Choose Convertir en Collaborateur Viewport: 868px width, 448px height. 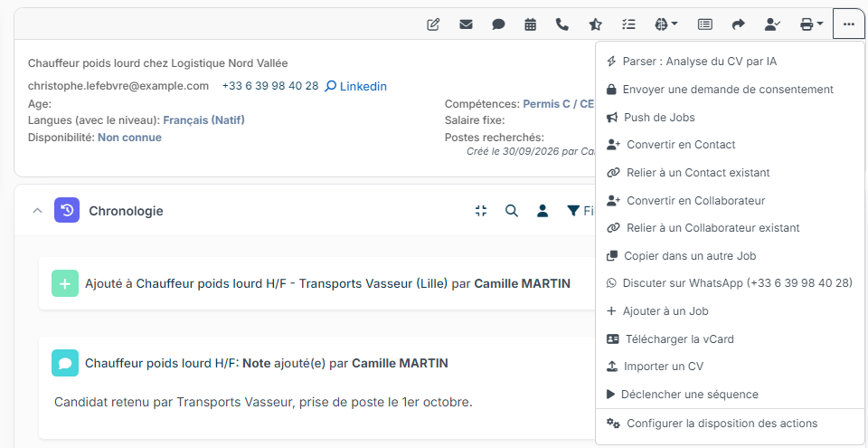[731, 200]
